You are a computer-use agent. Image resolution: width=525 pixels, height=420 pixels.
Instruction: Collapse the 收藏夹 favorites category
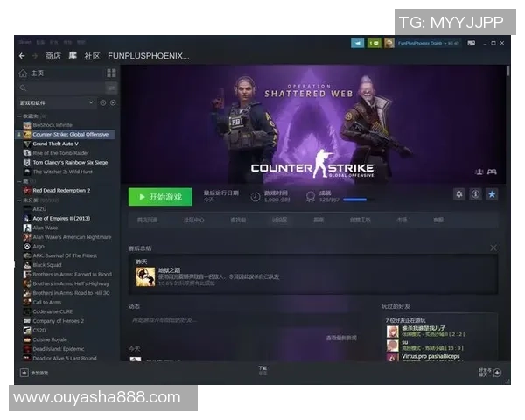(x=19, y=115)
